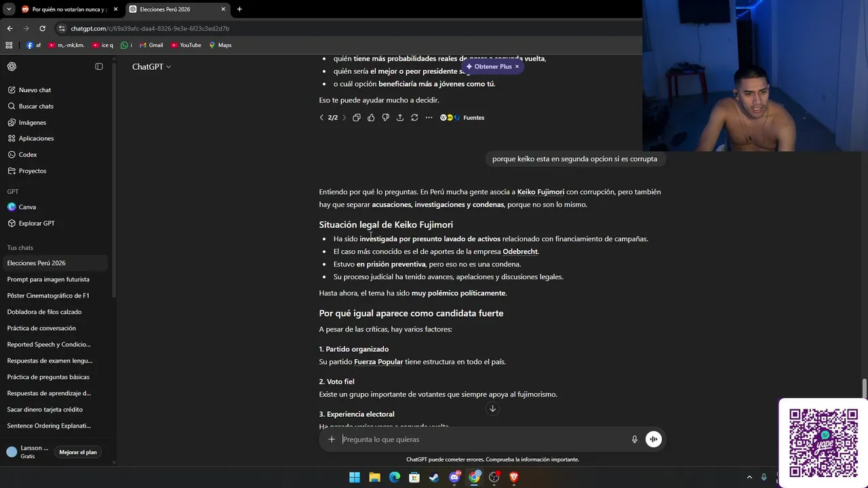Reload the page in the browser

42,28
